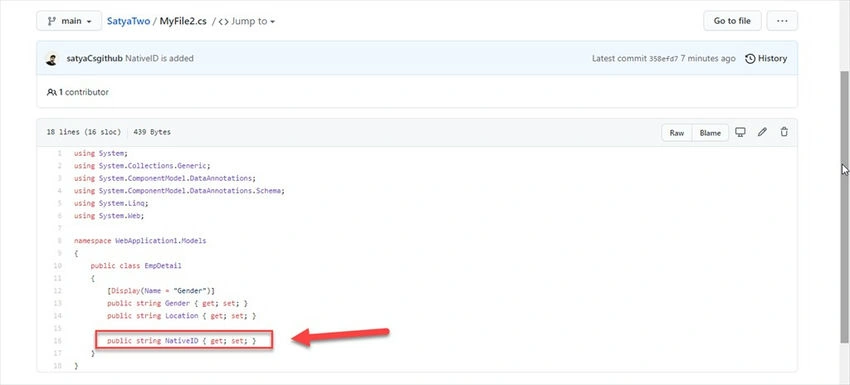View file History
This screenshot has width=850, height=385.
tap(766, 59)
